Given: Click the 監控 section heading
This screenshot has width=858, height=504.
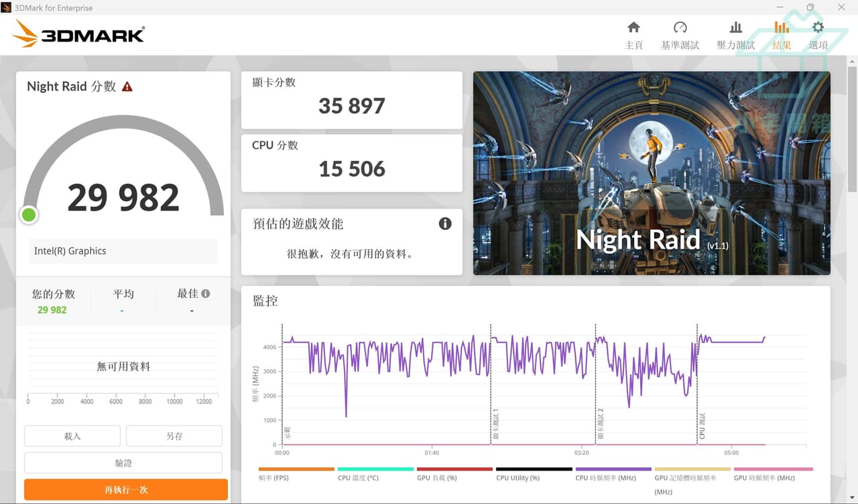Looking at the screenshot, I should [x=265, y=301].
